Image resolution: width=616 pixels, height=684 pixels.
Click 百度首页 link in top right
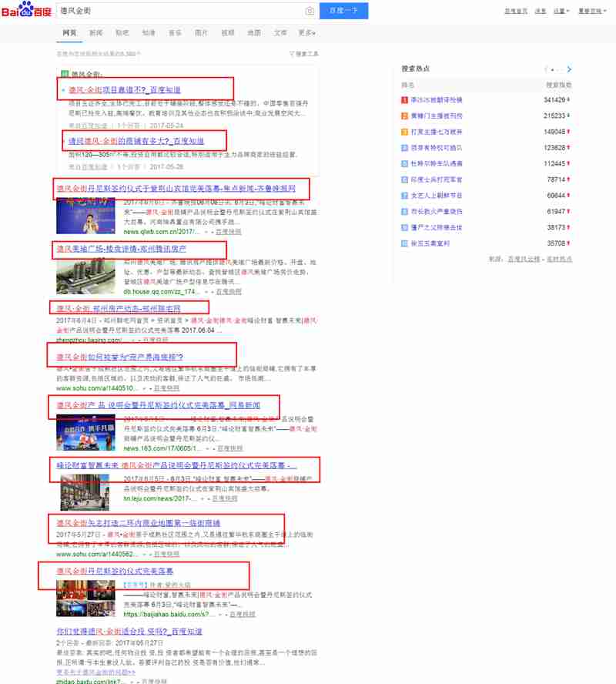[x=516, y=12]
